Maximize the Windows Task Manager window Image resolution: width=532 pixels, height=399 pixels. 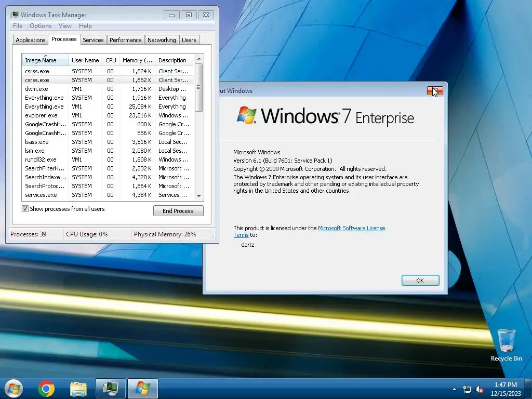tap(189, 15)
